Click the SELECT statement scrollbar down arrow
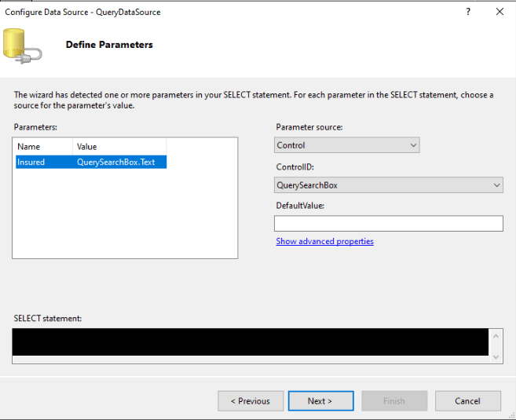This screenshot has width=516, height=420. pyautogui.click(x=496, y=357)
